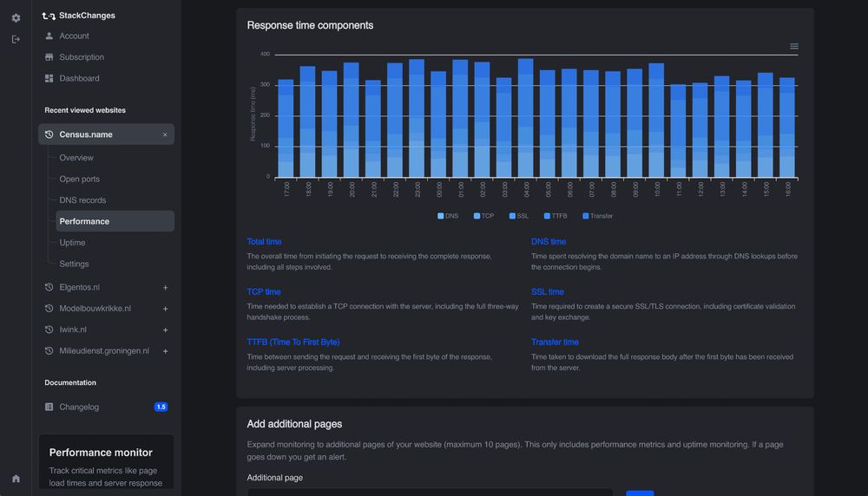Viewport: 868px width, 496px height.
Task: Open the Open ports section
Action: pyautogui.click(x=79, y=179)
